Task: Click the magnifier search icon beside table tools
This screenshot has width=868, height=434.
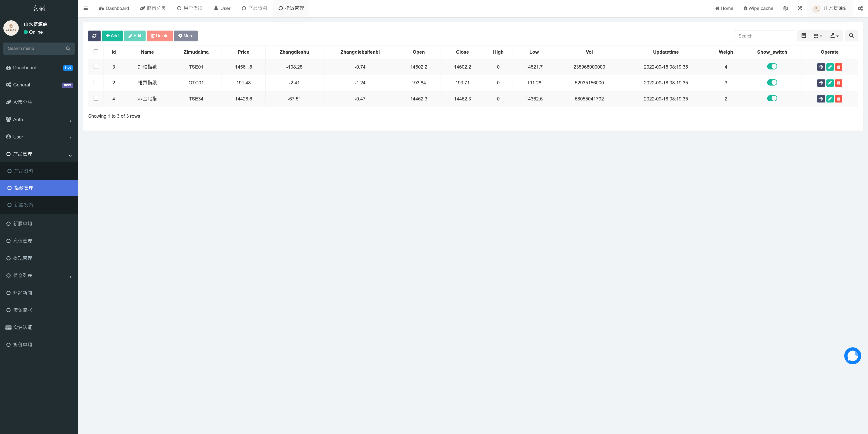Action: coord(851,36)
